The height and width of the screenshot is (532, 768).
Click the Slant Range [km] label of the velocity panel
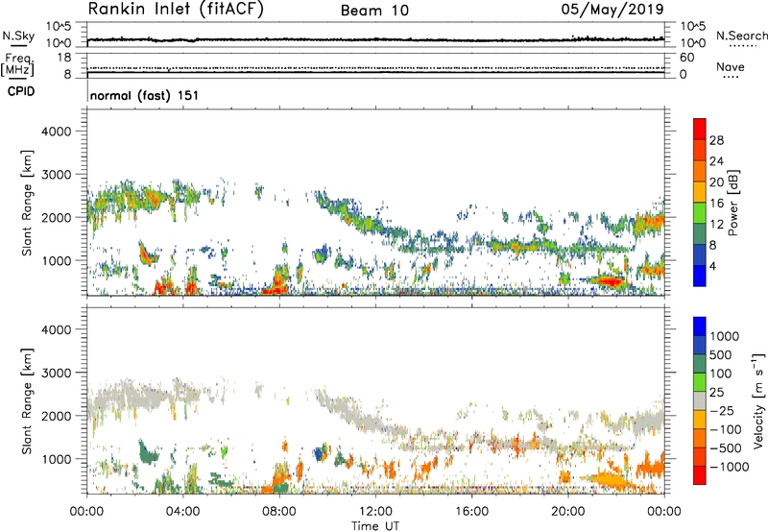pyautogui.click(x=27, y=401)
